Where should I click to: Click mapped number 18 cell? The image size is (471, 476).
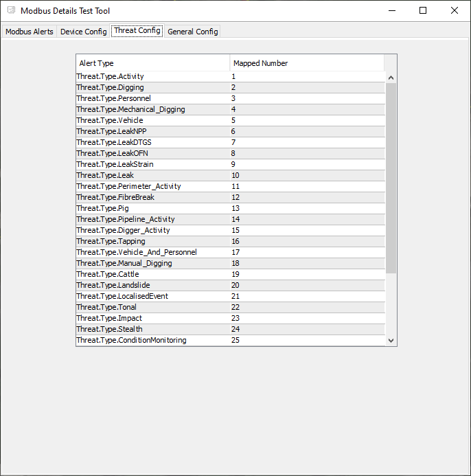(x=308, y=263)
